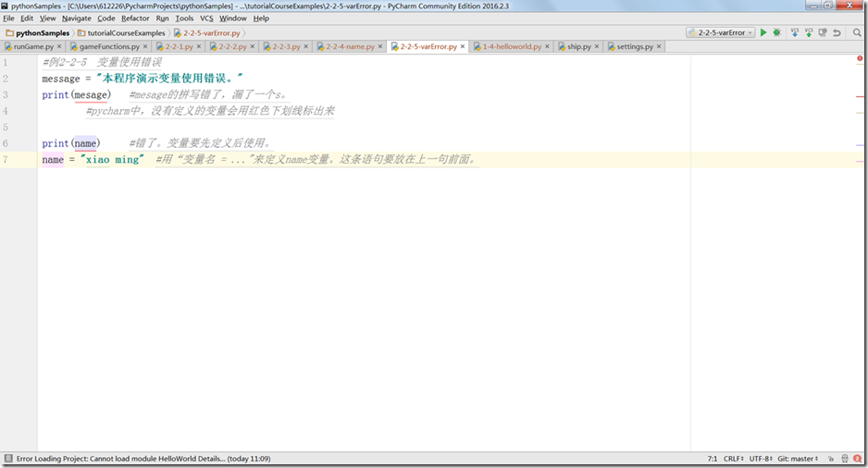Start debugging with the green bug icon

coord(777,32)
